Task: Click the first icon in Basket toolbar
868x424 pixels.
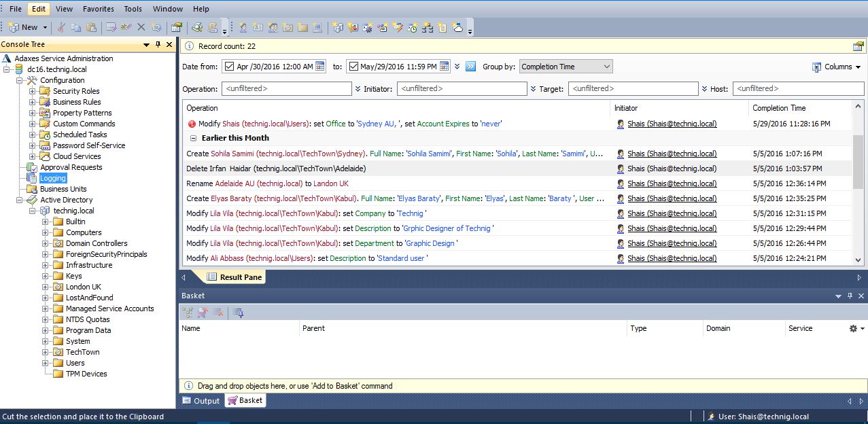Action: 188,312
